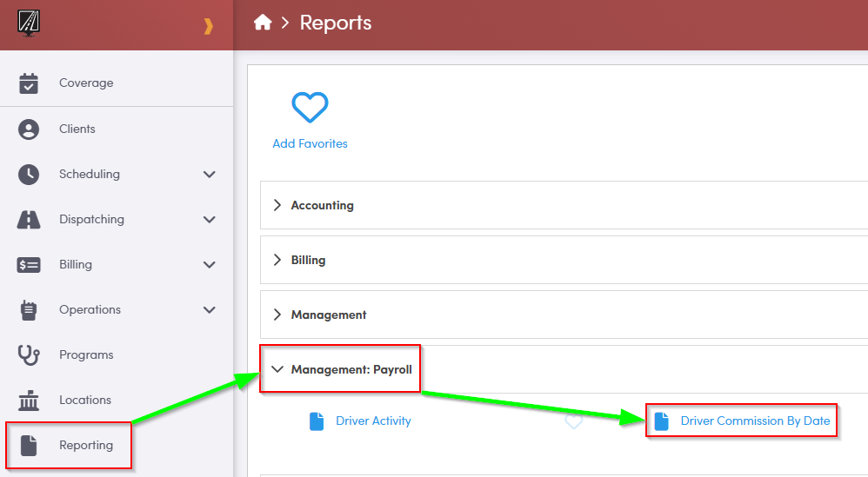Toggle favorite heart beside Driver Activity
This screenshot has width=868, height=477.
tap(573, 421)
